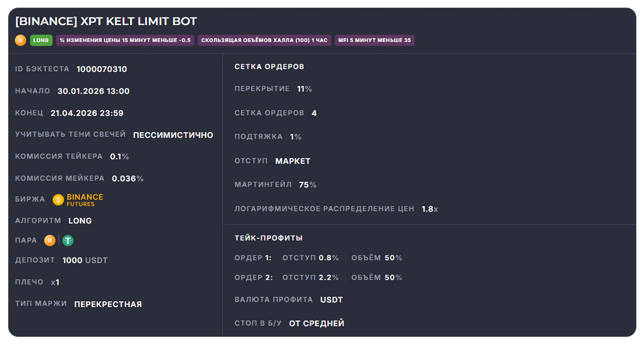
Task: Click taker commission value 0.1%
Action: [120, 157]
